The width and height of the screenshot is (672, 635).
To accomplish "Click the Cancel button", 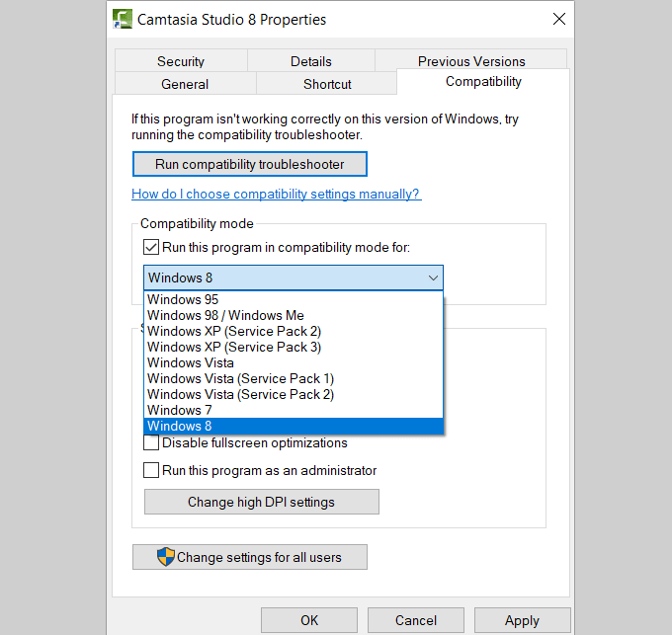I will tap(416, 620).
